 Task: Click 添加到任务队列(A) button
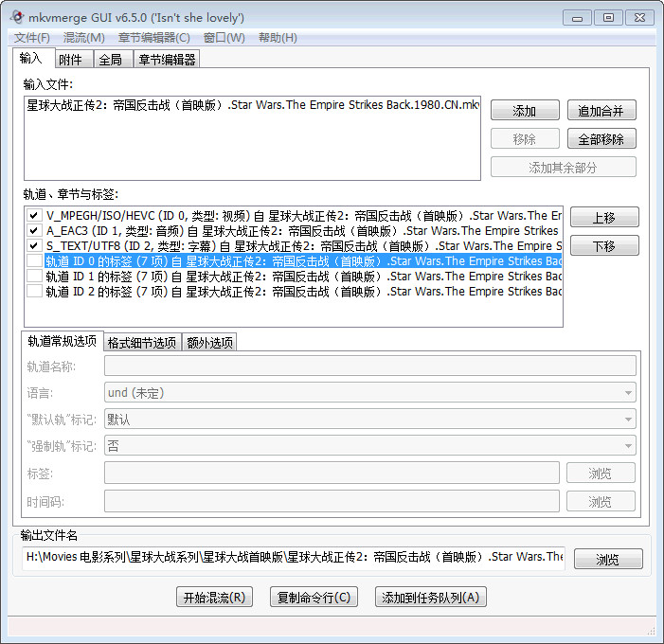431,597
